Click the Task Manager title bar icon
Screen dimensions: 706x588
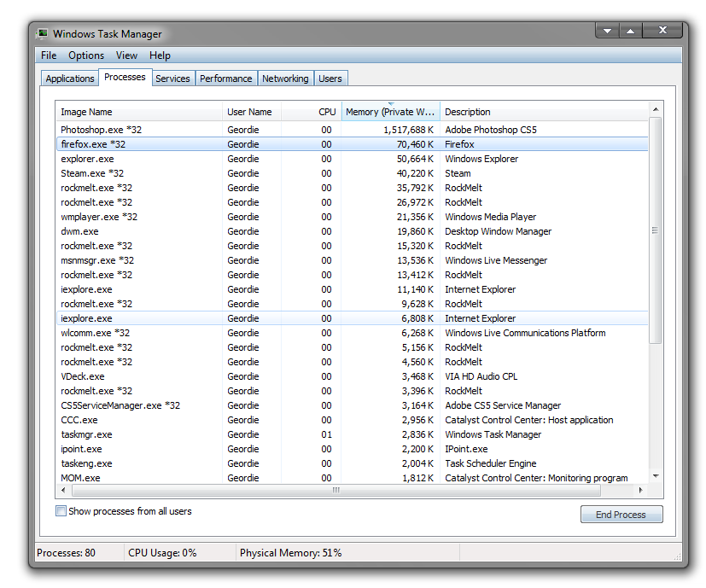tap(43, 34)
